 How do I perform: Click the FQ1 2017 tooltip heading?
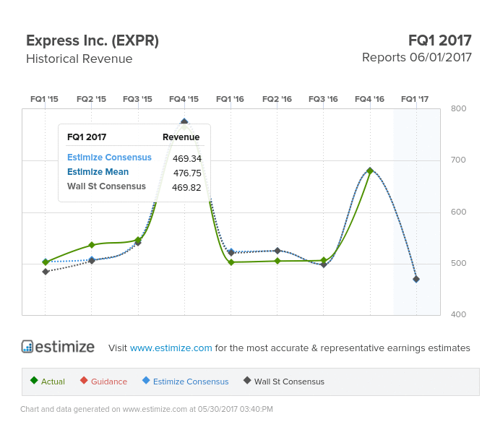pyautogui.click(x=87, y=137)
